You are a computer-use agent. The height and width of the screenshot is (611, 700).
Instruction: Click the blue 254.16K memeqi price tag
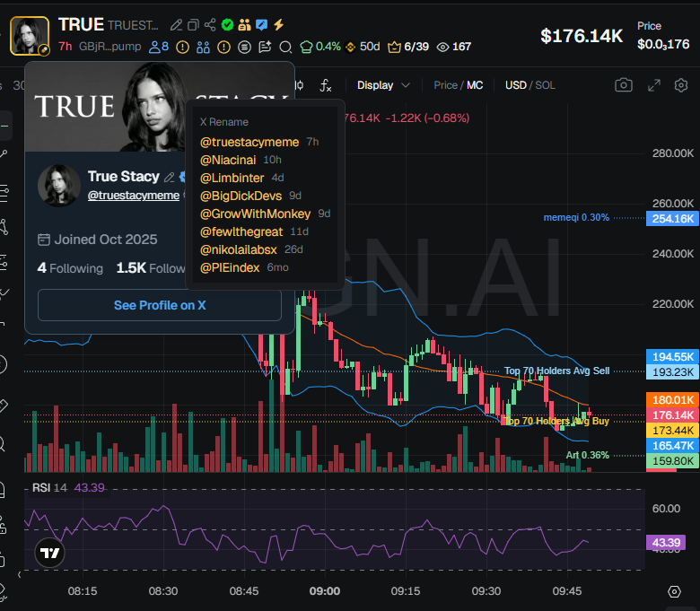click(x=672, y=219)
